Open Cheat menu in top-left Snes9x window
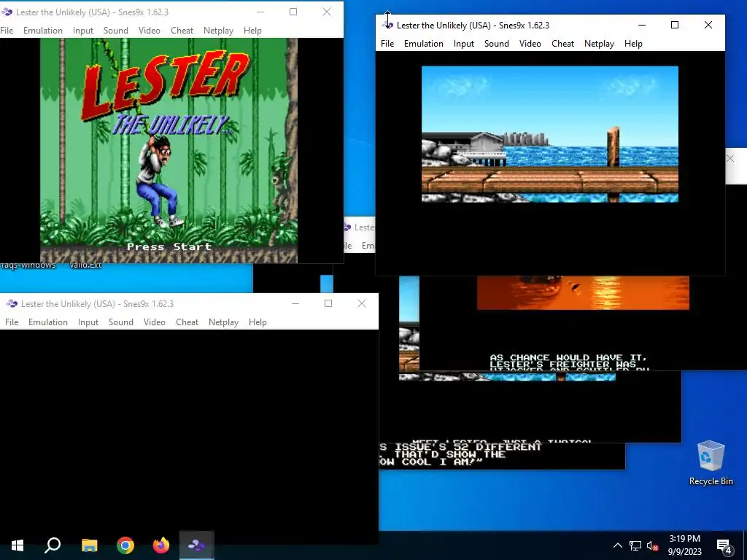Screen dimensions: 747x560 tap(182, 31)
